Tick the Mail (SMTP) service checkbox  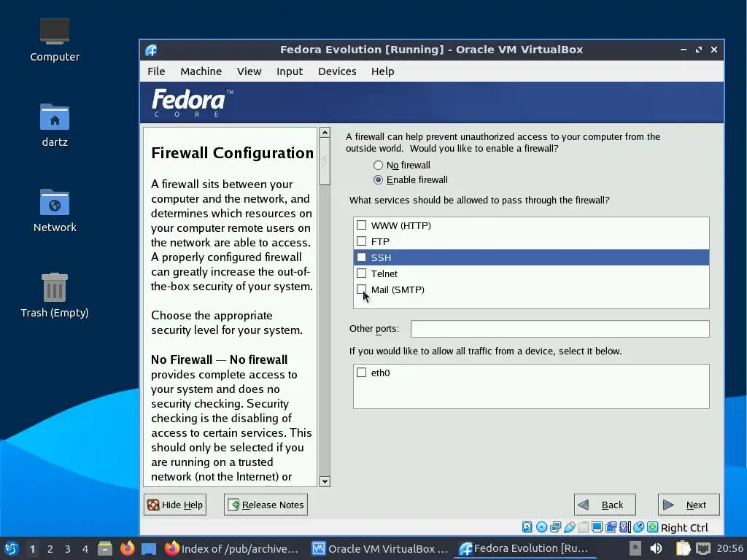[x=362, y=289]
